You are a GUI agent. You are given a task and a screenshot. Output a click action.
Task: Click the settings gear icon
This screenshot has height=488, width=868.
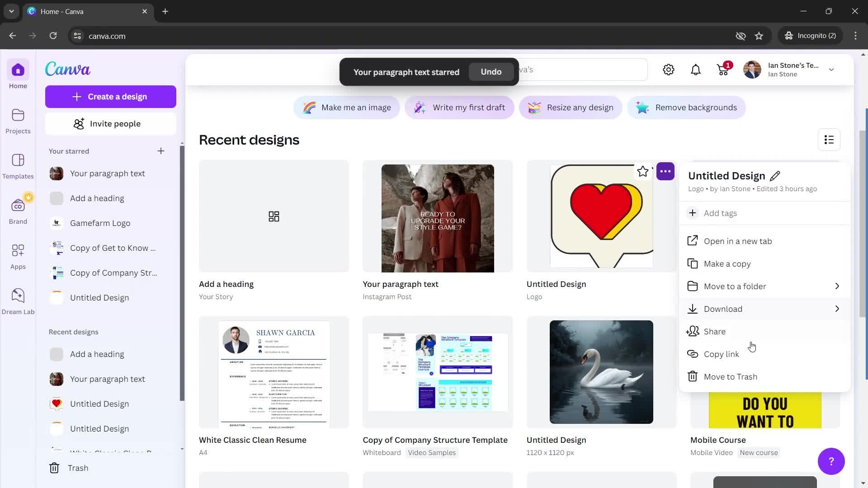click(x=669, y=70)
